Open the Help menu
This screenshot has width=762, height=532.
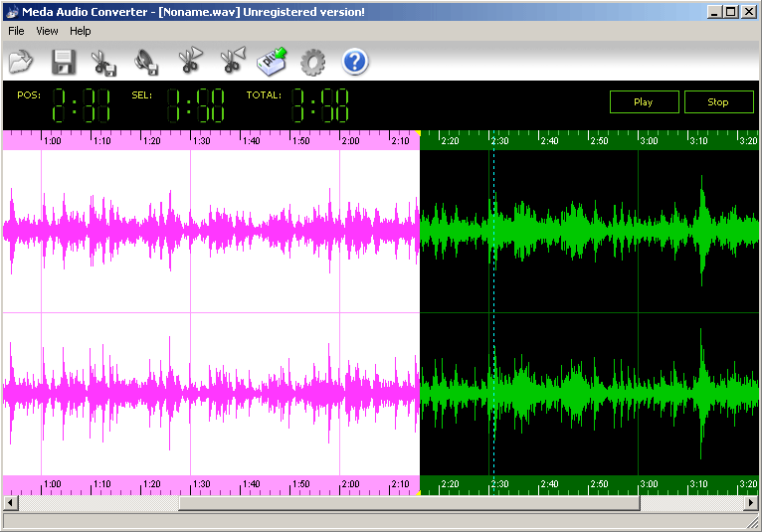pos(81,31)
